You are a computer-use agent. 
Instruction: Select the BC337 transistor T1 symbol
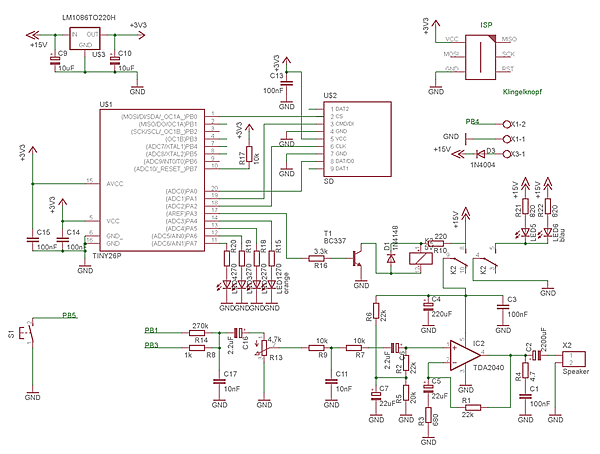click(358, 259)
